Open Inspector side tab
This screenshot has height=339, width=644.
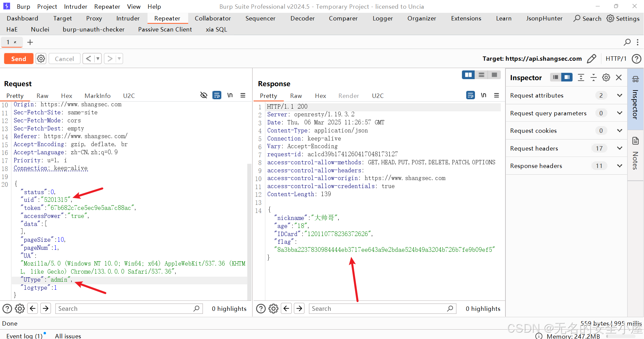635,99
